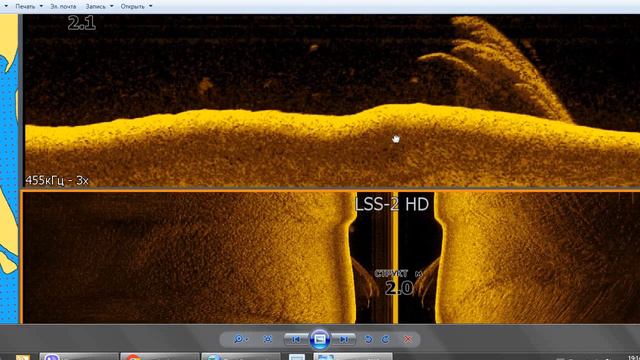640x360 pixels.
Task: Expand the Открыть dropdown arrow
Action: click(x=151, y=7)
